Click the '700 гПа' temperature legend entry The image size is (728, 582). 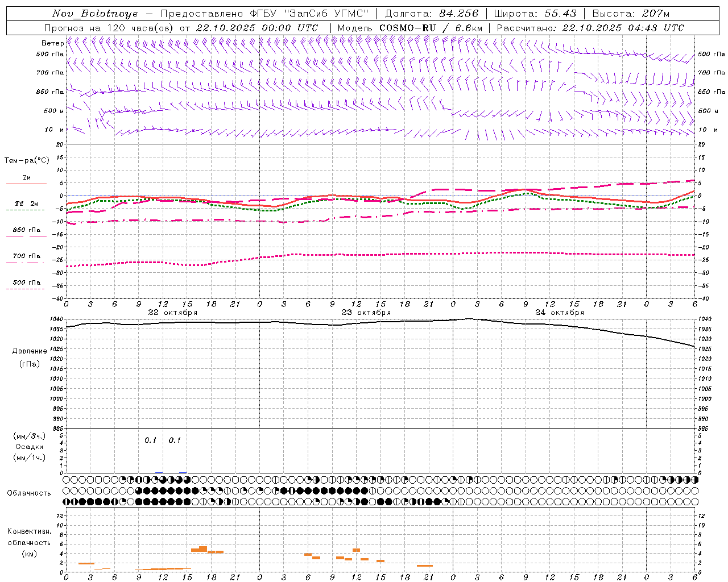[27, 256]
